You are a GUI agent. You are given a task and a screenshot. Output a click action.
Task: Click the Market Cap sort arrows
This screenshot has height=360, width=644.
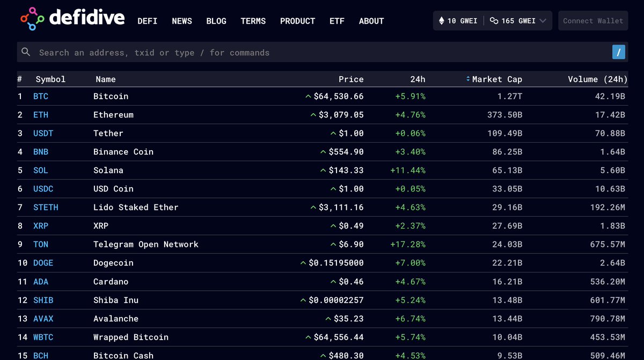(x=468, y=79)
